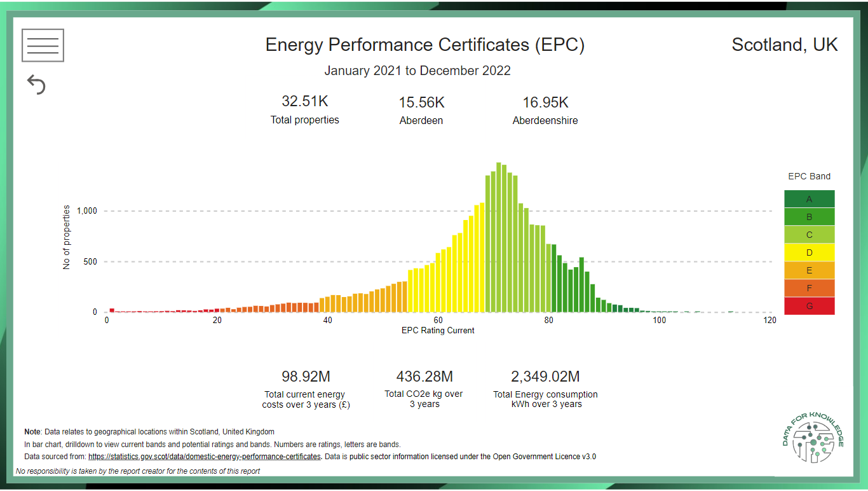Choose the yellow Band D legend item
868x491 pixels.
click(809, 252)
